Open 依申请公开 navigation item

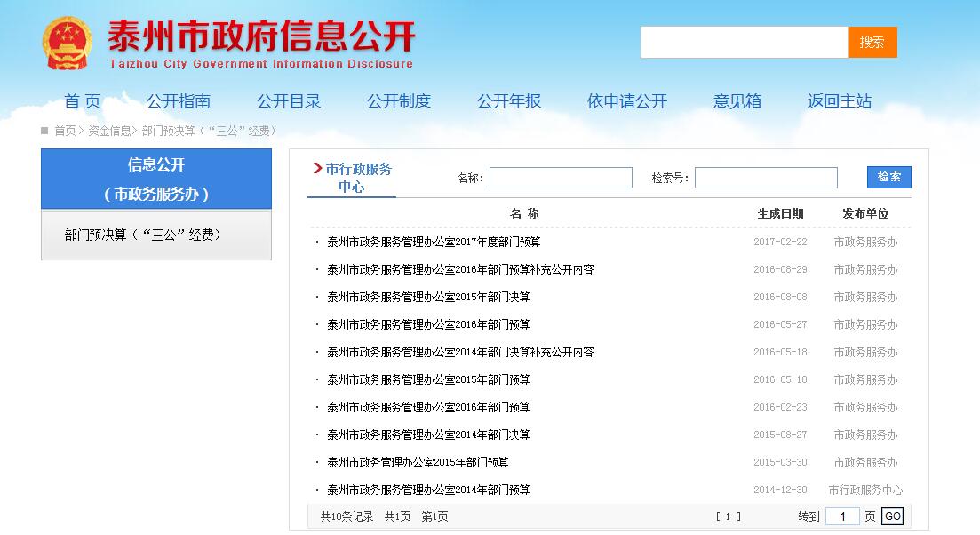point(626,101)
